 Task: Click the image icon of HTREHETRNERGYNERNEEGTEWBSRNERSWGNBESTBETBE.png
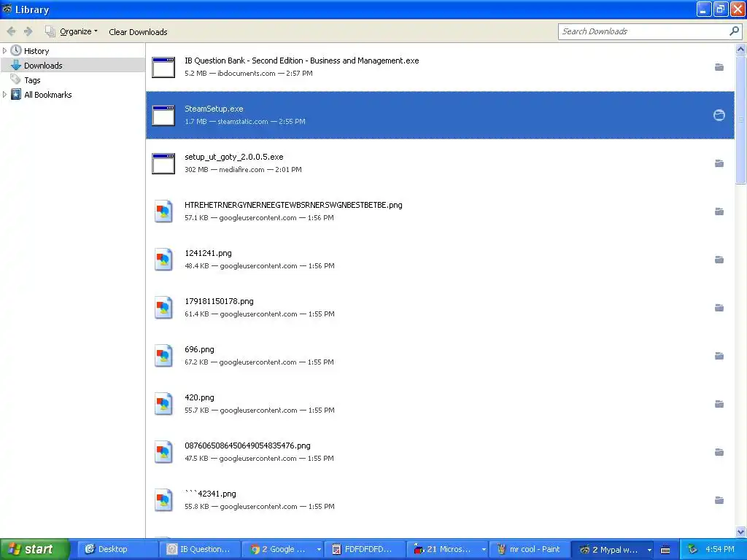pyautogui.click(x=163, y=211)
